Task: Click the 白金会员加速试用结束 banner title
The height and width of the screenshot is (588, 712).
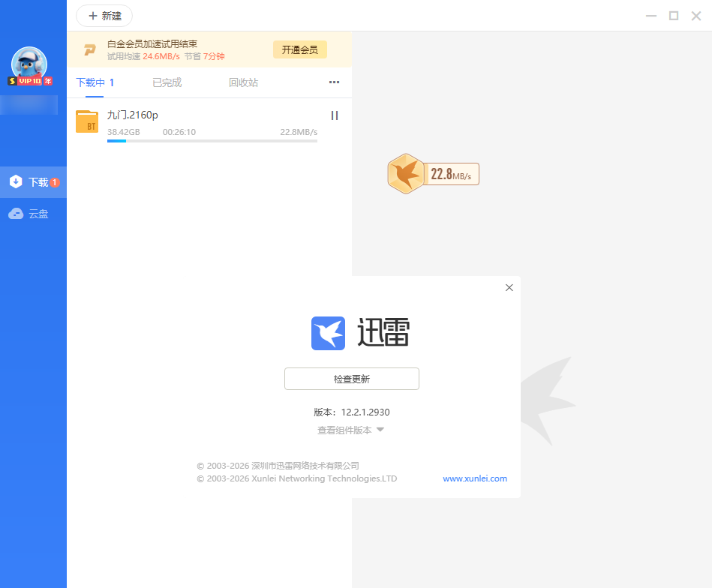Action: pos(152,44)
